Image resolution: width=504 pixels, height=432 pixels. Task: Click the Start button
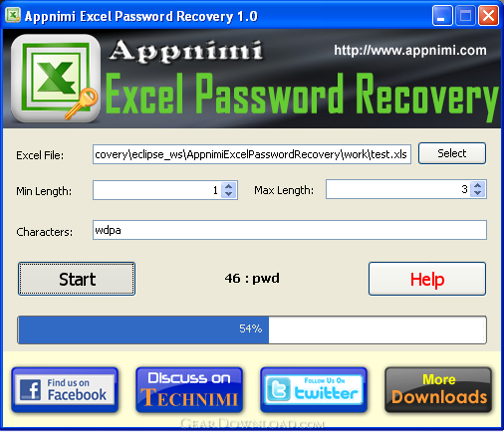(x=77, y=279)
